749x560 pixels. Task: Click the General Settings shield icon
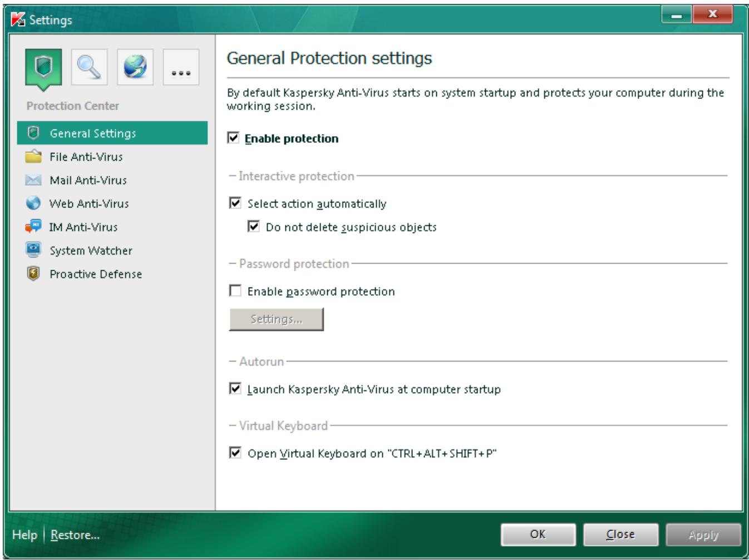33,133
